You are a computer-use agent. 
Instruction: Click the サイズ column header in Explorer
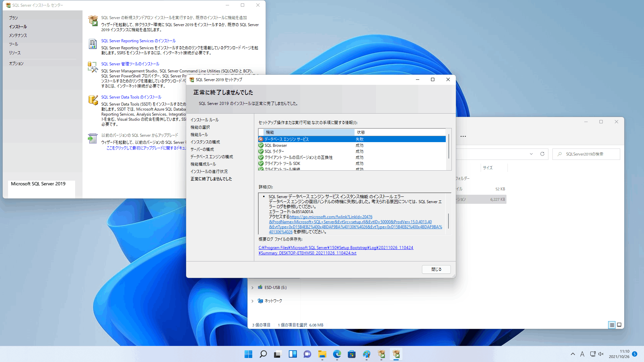coord(494,168)
